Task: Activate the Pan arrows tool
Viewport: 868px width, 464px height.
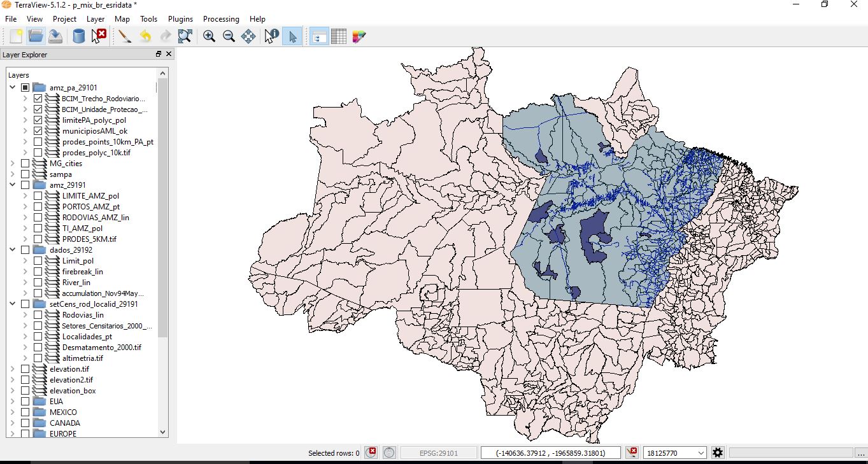Action: [x=248, y=36]
